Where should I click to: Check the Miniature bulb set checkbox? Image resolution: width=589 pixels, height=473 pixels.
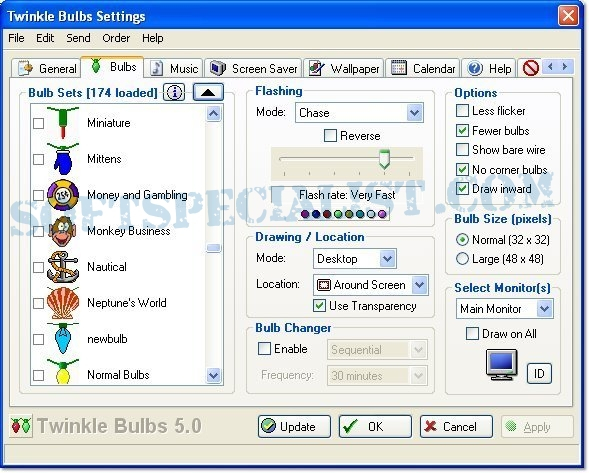(x=39, y=123)
